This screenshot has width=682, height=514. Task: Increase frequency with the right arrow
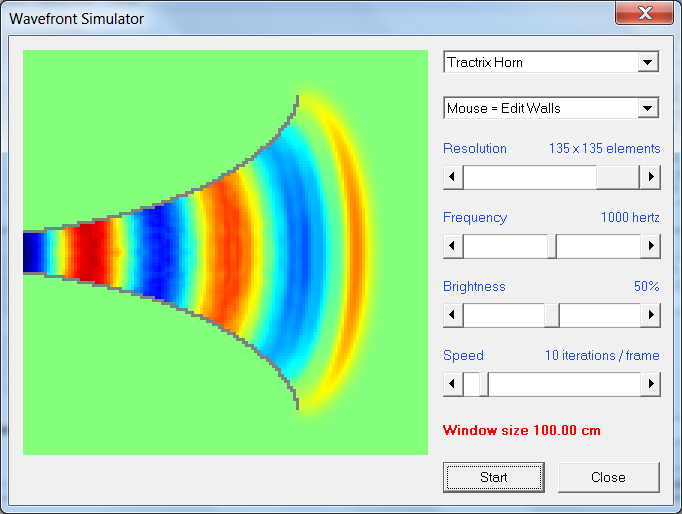coord(650,246)
